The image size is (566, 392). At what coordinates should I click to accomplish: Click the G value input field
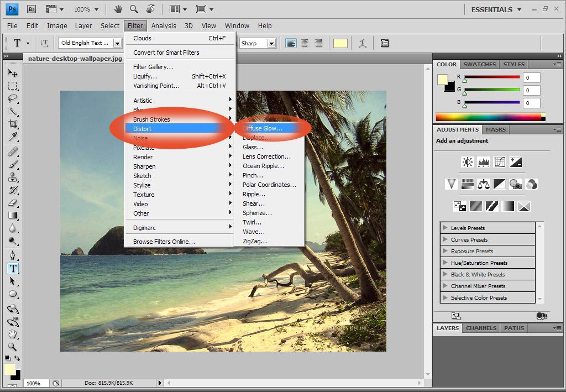click(x=531, y=90)
